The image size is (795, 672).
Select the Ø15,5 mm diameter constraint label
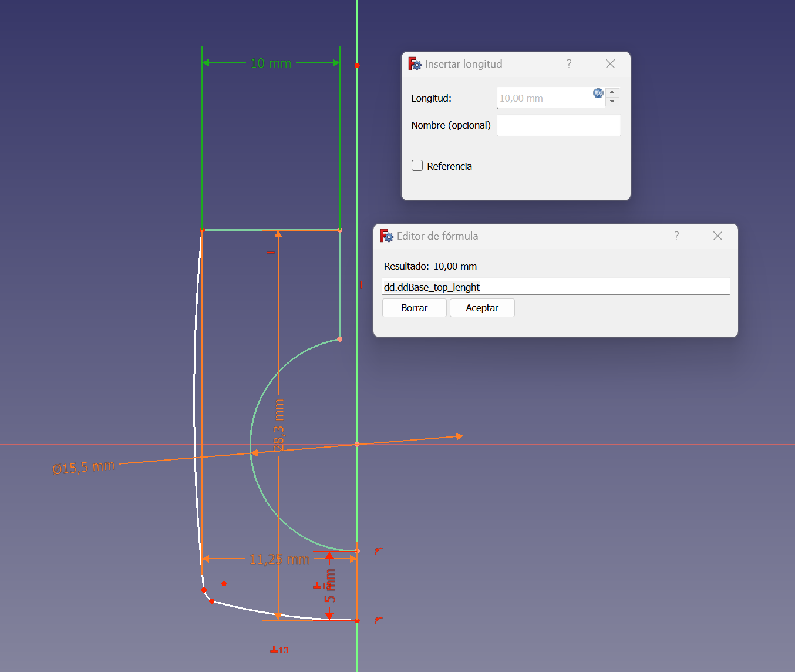83,468
